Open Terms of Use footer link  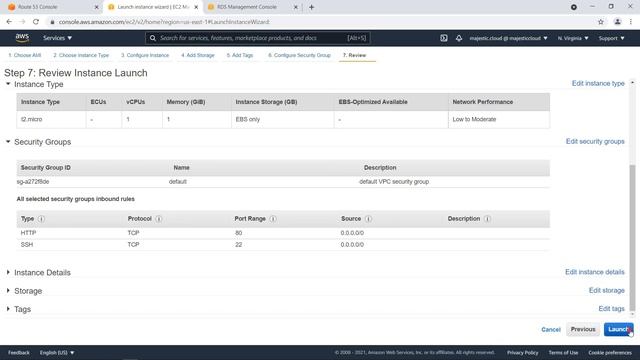tap(563, 352)
